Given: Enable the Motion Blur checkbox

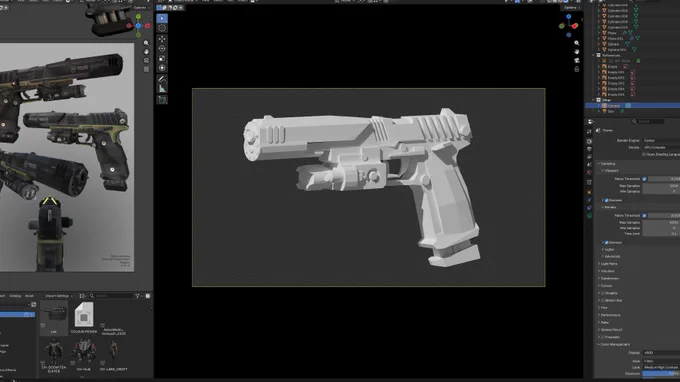Looking at the screenshot, I should point(603,300).
